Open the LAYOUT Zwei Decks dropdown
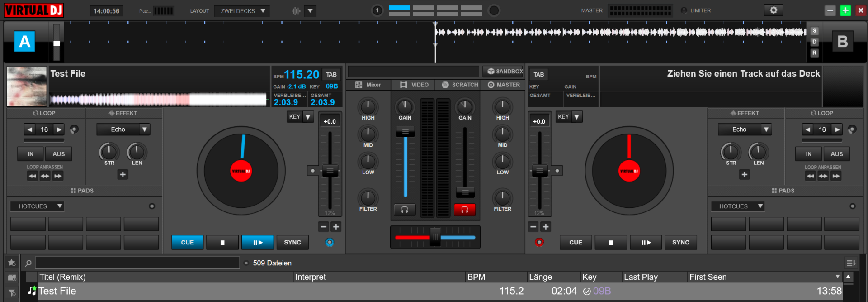This screenshot has width=868, height=302. [242, 11]
